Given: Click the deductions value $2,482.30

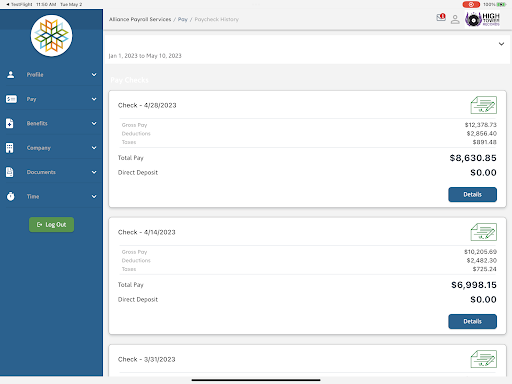Looking at the screenshot, I should click(482, 260).
